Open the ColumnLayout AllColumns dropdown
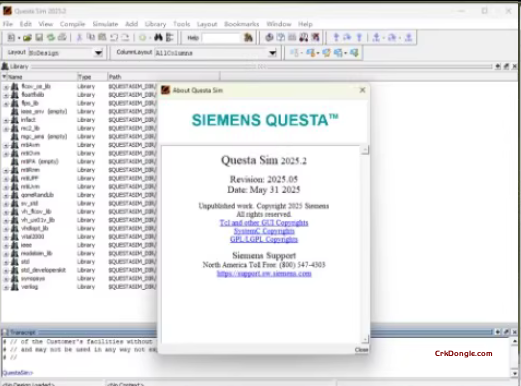This screenshot has height=386, width=521. coord(273,53)
